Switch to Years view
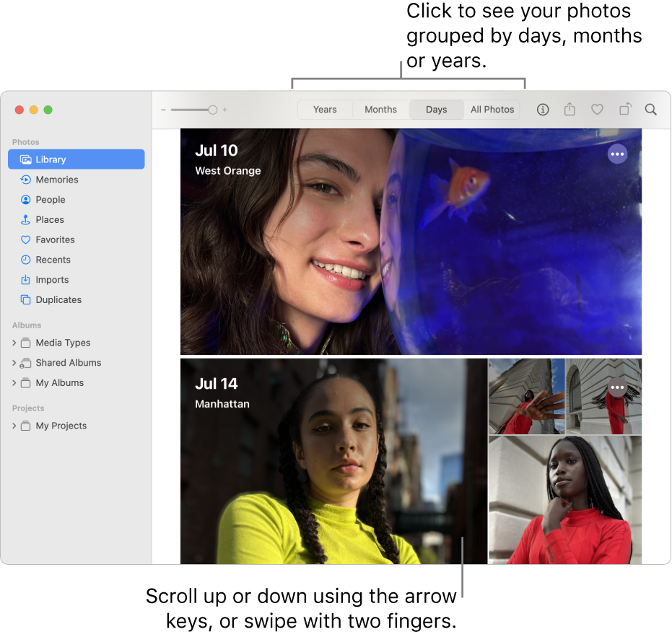 325,109
